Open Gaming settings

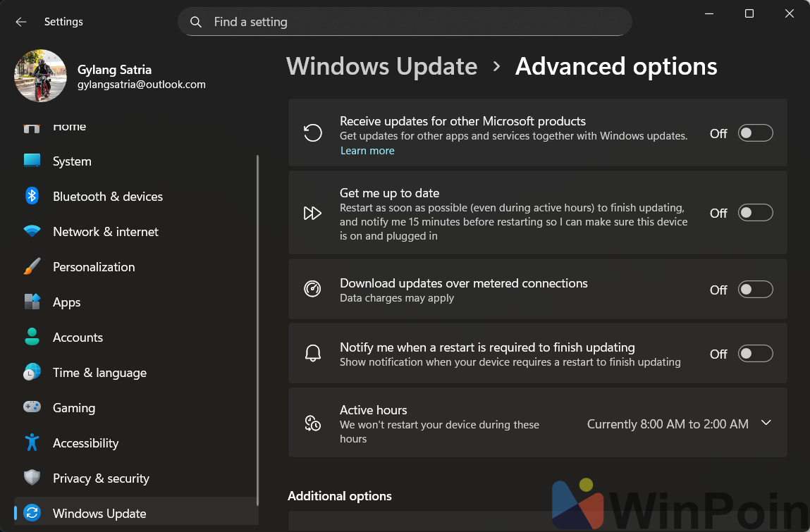coord(135,407)
